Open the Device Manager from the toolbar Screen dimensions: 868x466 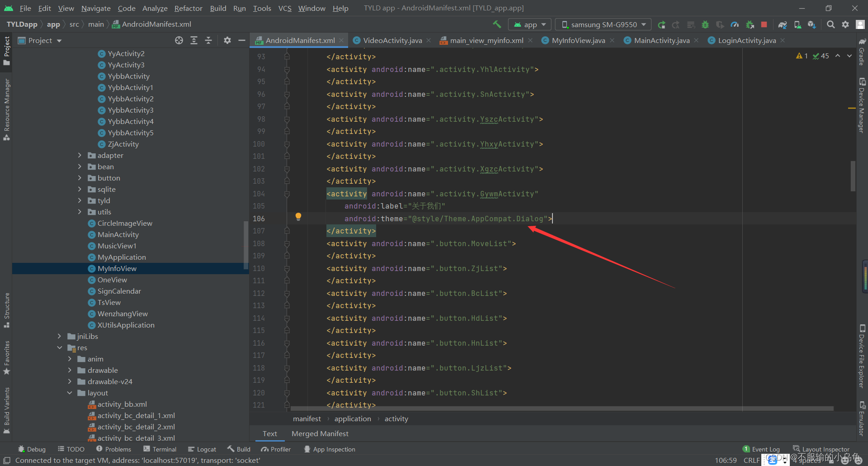(797, 24)
